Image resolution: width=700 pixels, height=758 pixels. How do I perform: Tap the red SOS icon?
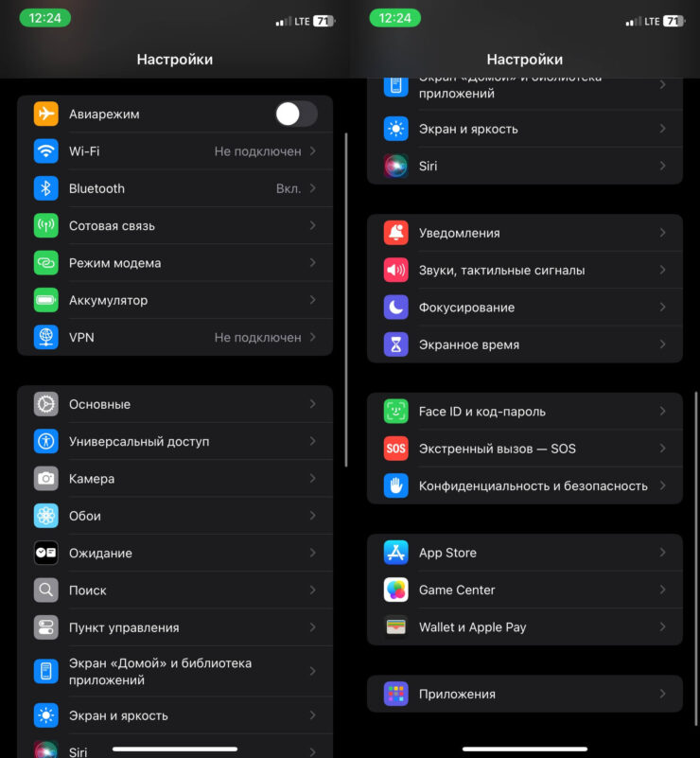(x=395, y=449)
